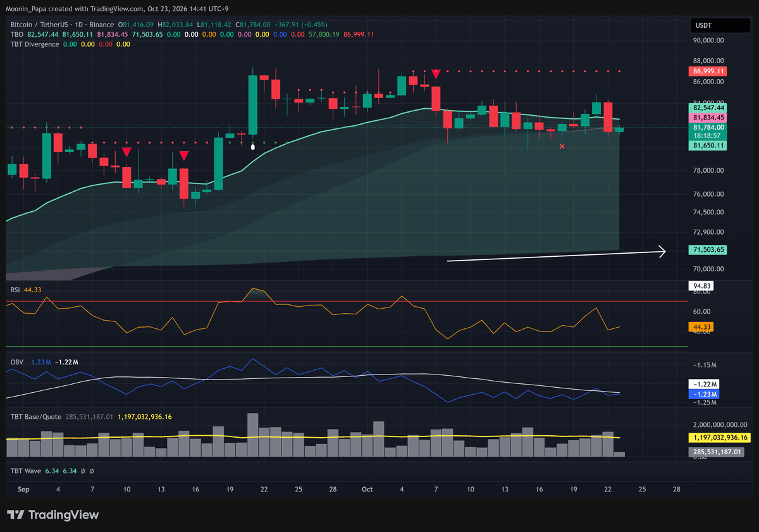Click the 82,547.44 price scale label

[707, 108]
